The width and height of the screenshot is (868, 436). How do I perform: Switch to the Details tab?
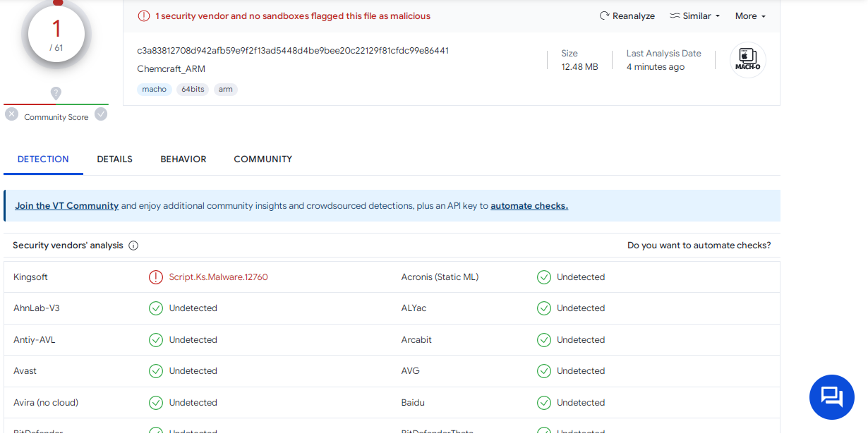coord(114,159)
